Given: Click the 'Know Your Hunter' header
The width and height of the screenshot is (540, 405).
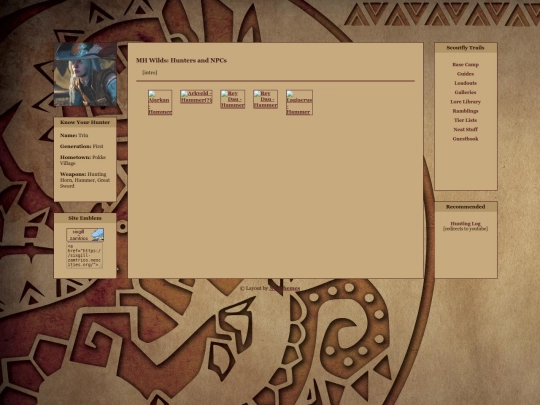Looking at the screenshot, I should pyautogui.click(x=85, y=122).
